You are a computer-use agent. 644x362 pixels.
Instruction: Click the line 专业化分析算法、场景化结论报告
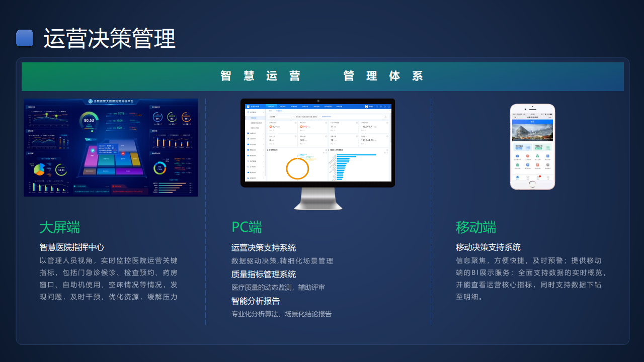(x=282, y=314)
